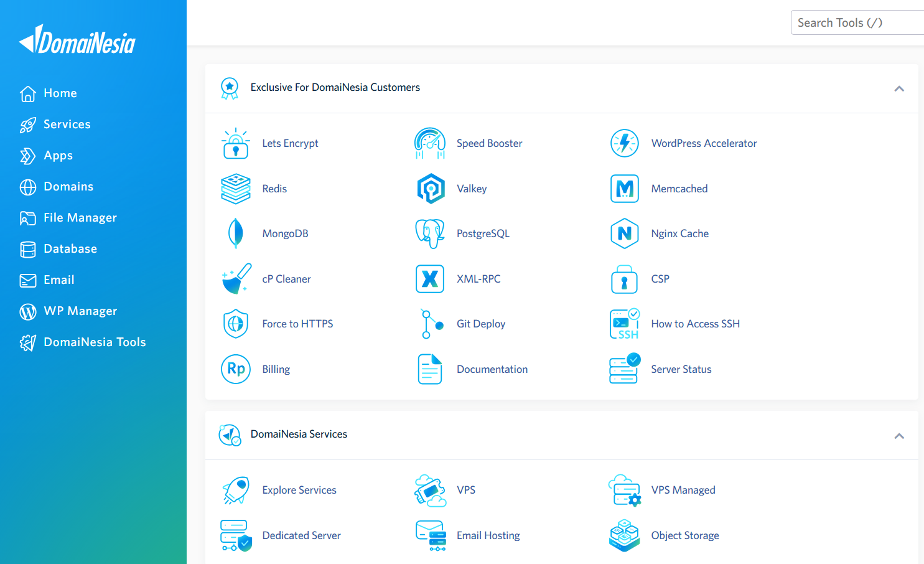924x564 pixels.
Task: Open the Server Status link text
Action: 681,369
